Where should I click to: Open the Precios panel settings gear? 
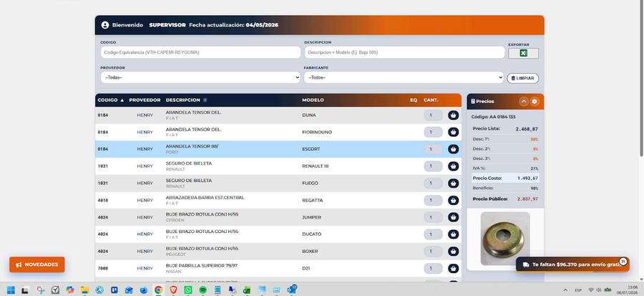click(535, 102)
